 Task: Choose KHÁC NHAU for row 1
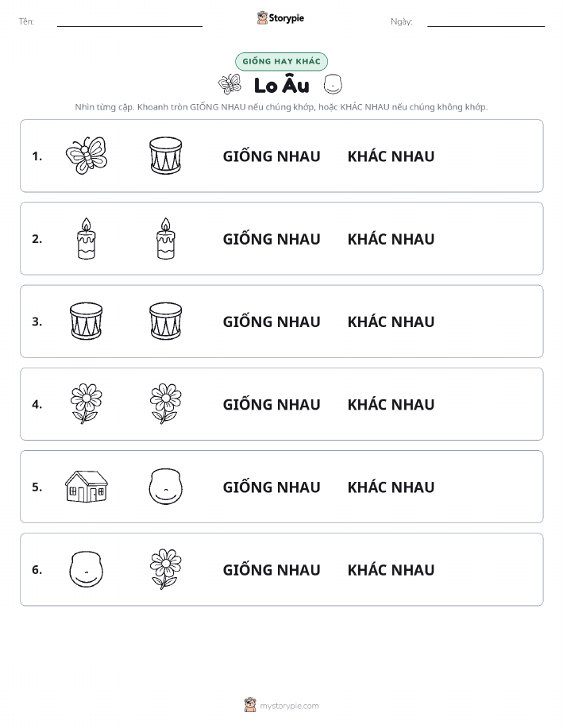391,156
